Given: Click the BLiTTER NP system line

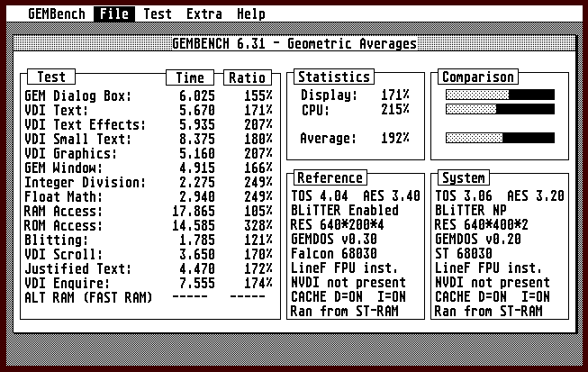Looking at the screenshot, I should point(471,211).
